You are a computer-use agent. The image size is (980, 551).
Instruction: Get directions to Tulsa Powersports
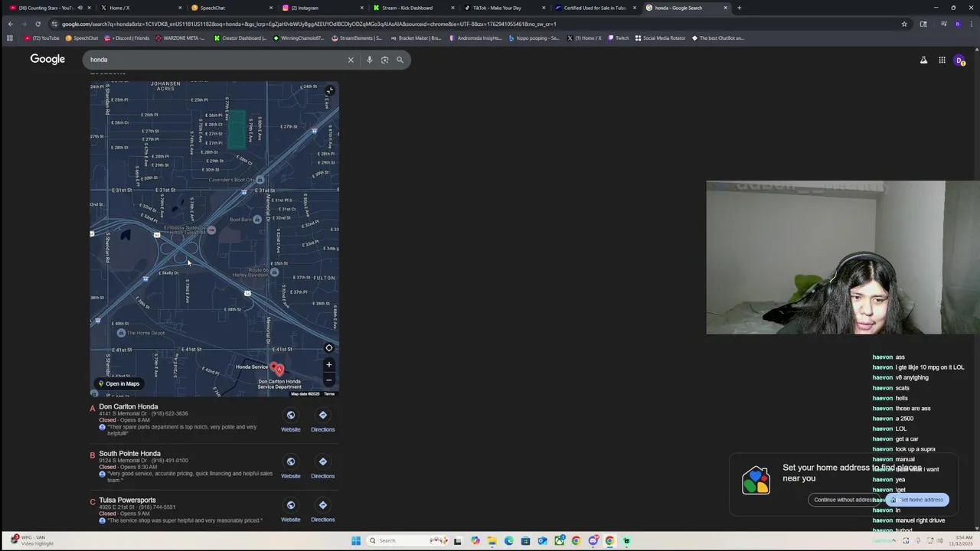(322, 510)
